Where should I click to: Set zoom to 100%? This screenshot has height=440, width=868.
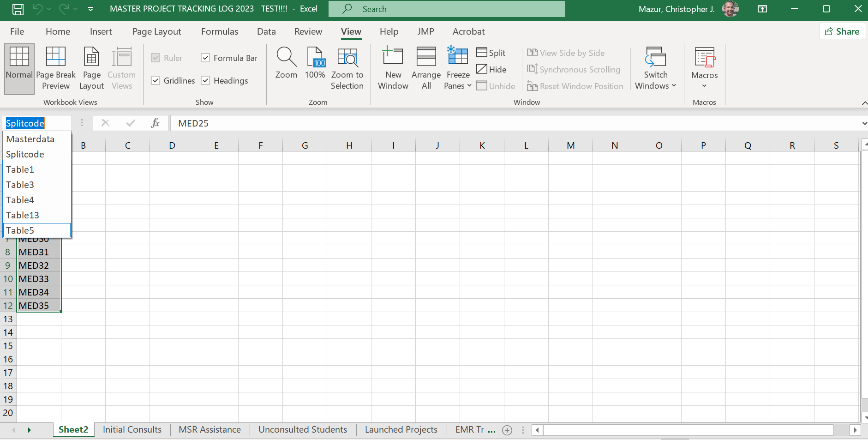tap(315, 64)
